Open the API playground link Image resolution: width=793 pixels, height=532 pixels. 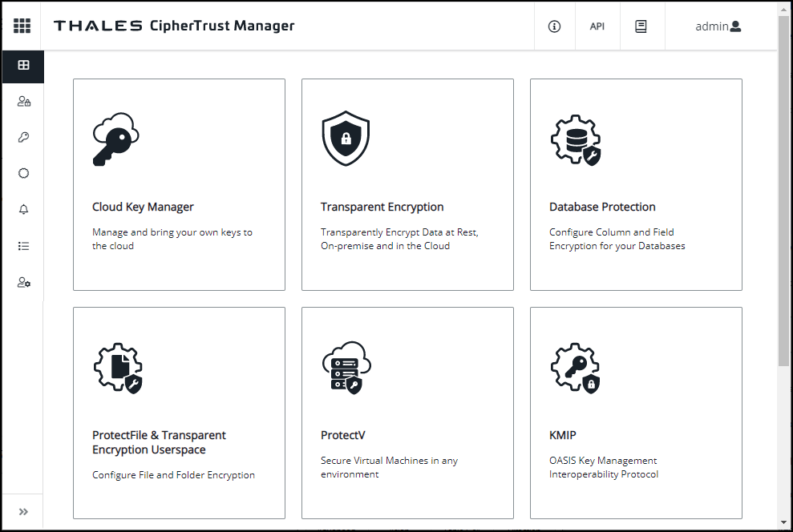click(x=597, y=26)
